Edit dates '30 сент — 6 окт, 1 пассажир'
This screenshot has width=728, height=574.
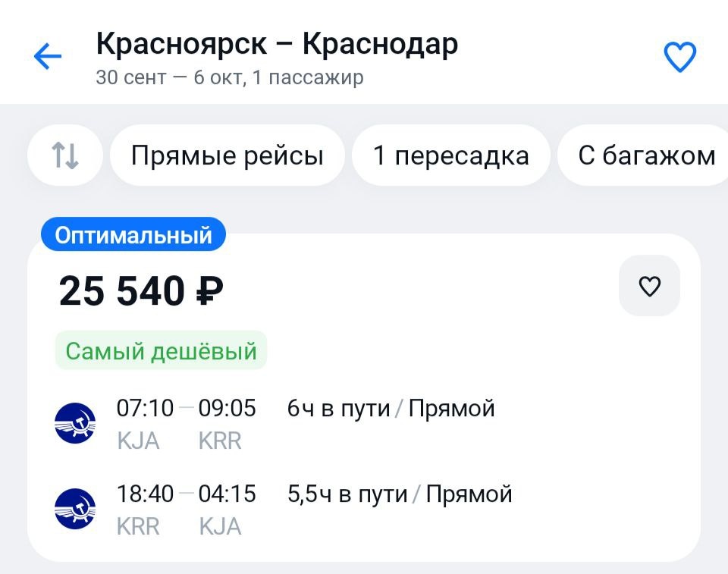pos(230,77)
